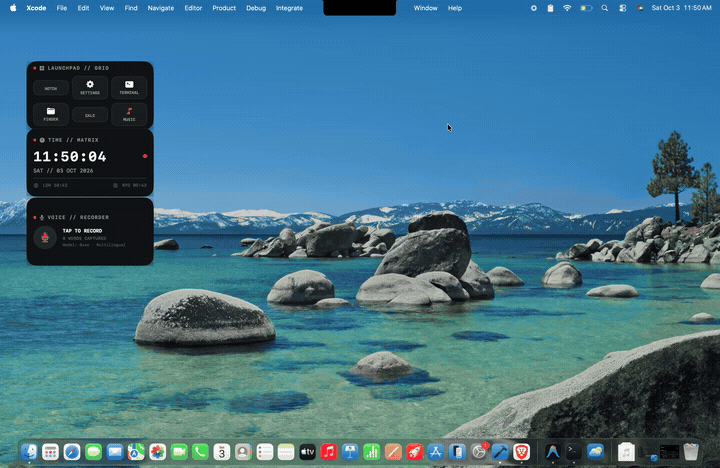Open Calendar from the Dock

click(222, 452)
